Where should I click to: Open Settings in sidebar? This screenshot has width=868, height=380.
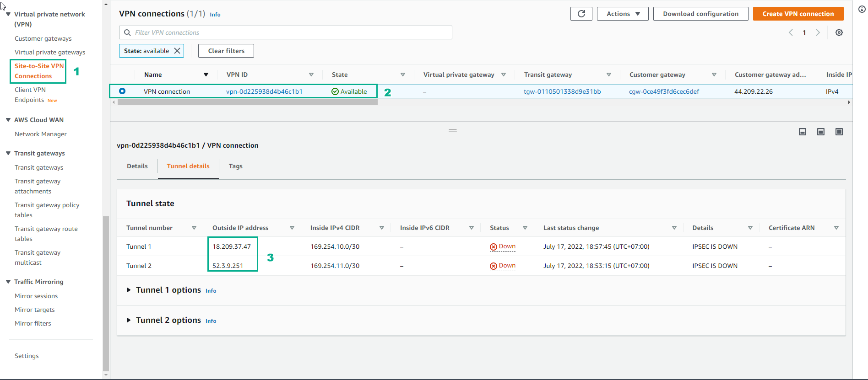click(x=27, y=356)
